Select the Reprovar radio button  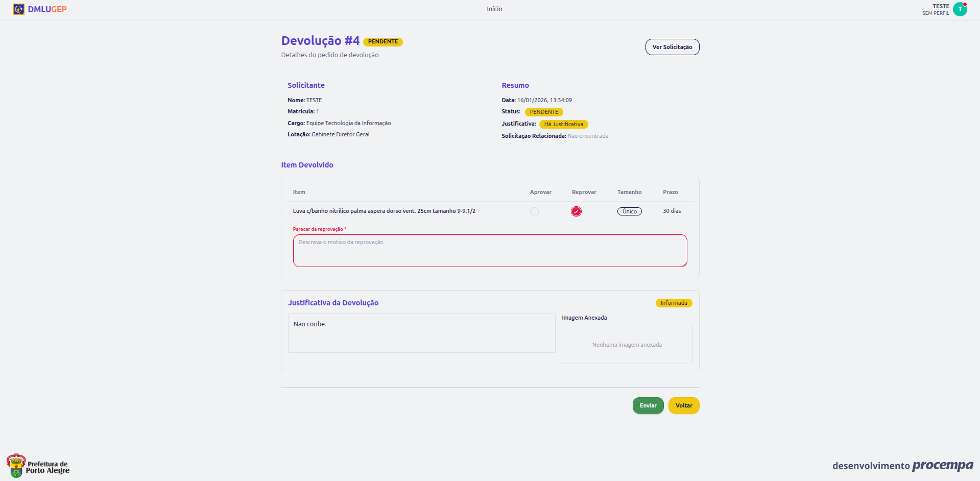[576, 211]
